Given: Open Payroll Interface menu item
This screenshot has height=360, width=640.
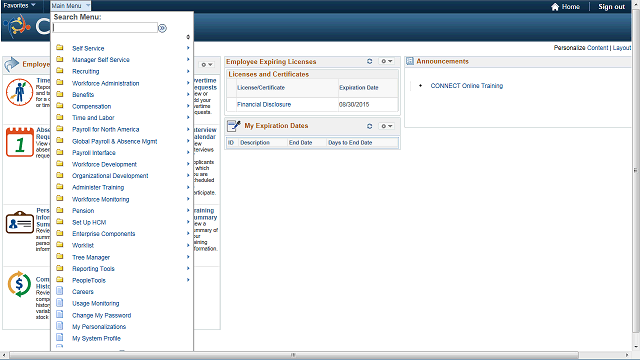Looking at the screenshot, I should click(94, 153).
